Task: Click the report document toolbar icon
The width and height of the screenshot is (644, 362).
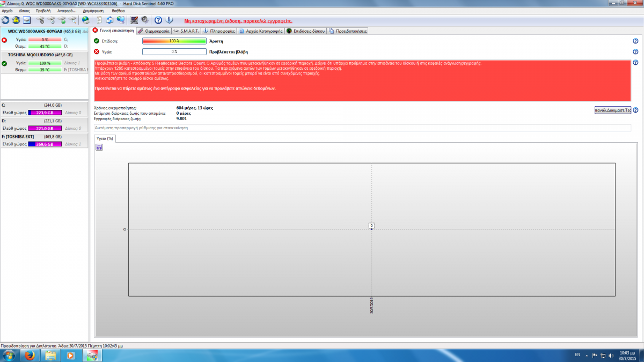Action: tap(99, 20)
